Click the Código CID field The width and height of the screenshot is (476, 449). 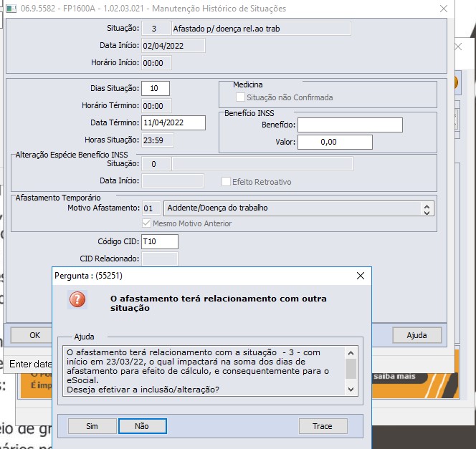tap(160, 241)
